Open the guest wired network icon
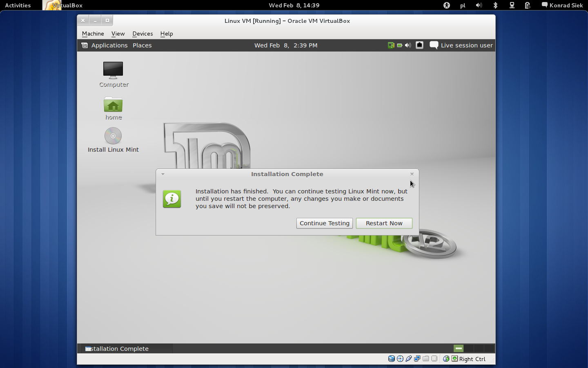The width and height of the screenshot is (588, 368). [x=419, y=45]
